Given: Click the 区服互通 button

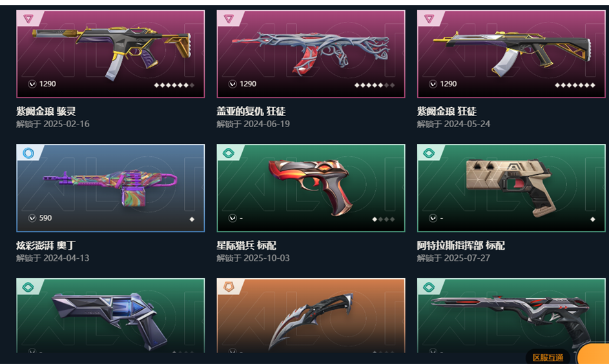Looking at the screenshot, I should pos(548,358).
